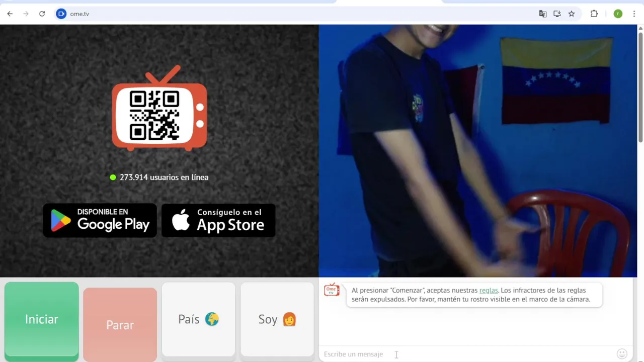Go back with the browser back arrow
Screen dimensions: 644x362
pos(10,14)
